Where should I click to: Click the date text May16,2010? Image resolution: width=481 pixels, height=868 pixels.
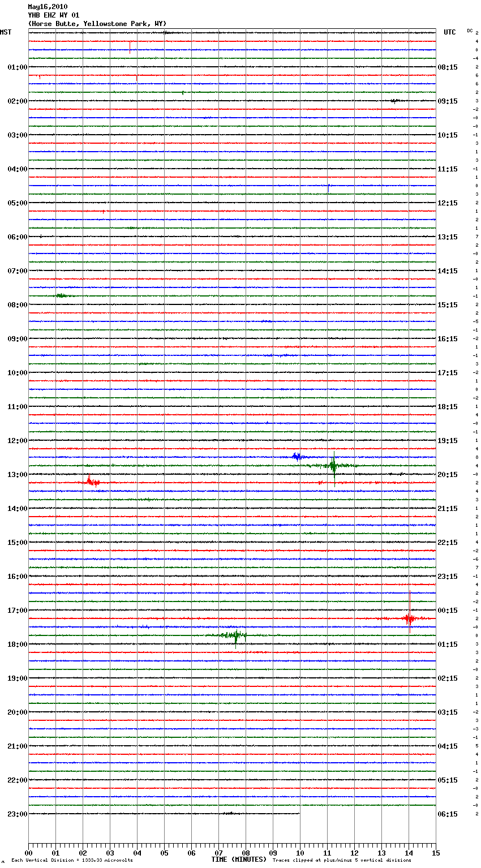48,7
